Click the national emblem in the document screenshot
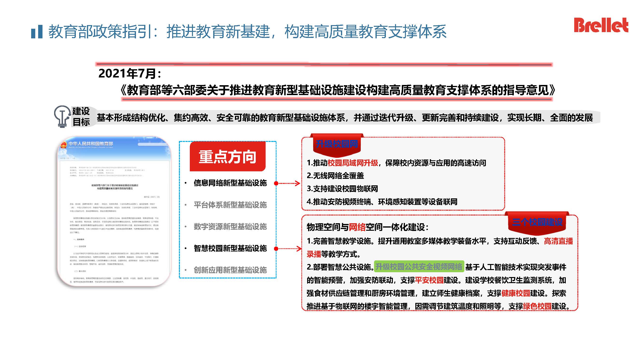The image size is (644, 362). tap(64, 145)
